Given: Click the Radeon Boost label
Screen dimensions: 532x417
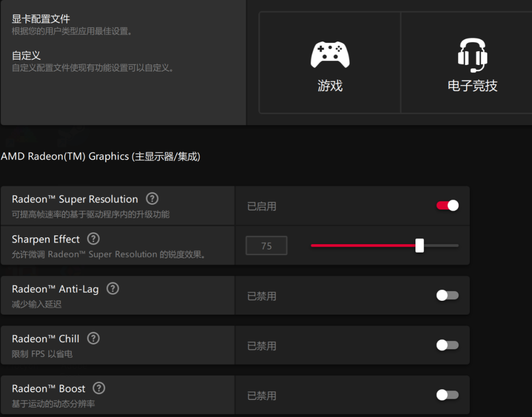Looking at the screenshot, I should coord(48,388).
